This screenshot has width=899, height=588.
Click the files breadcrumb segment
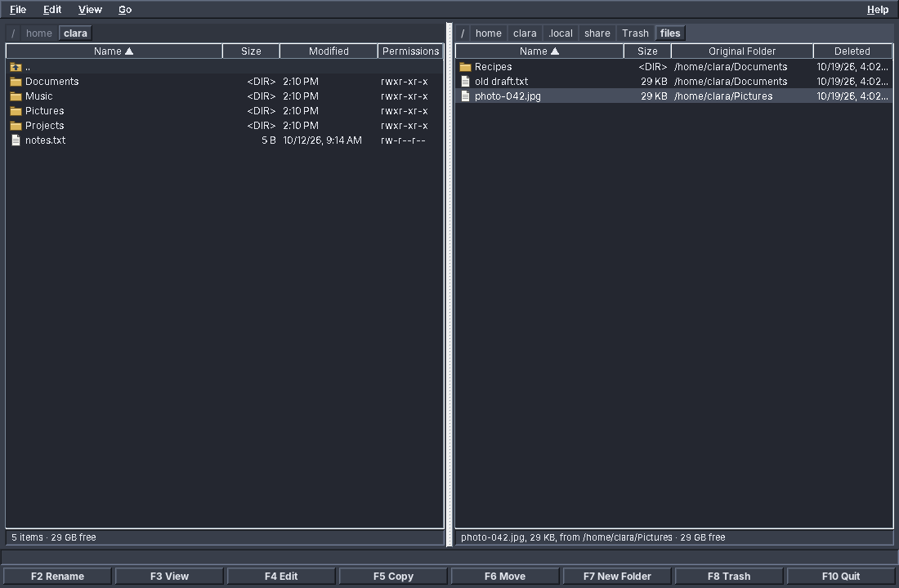[670, 33]
